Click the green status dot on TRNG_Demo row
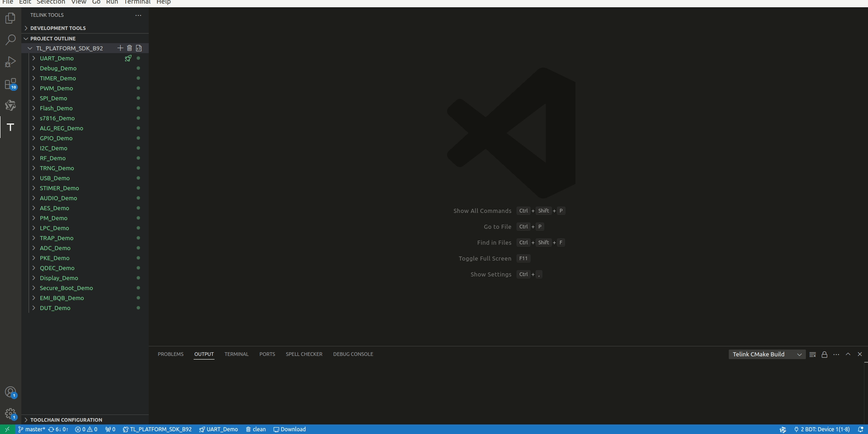Screen dimensions: 868x434 point(138,168)
